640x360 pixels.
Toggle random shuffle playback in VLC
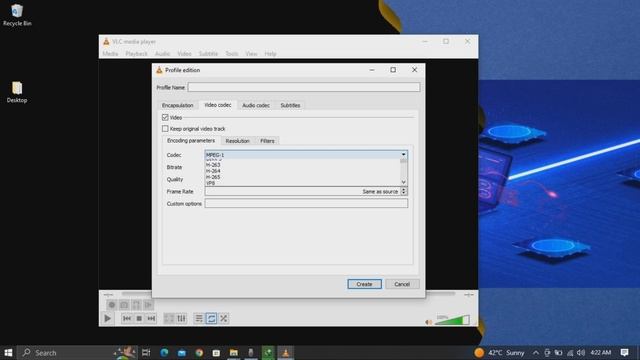[224, 318]
